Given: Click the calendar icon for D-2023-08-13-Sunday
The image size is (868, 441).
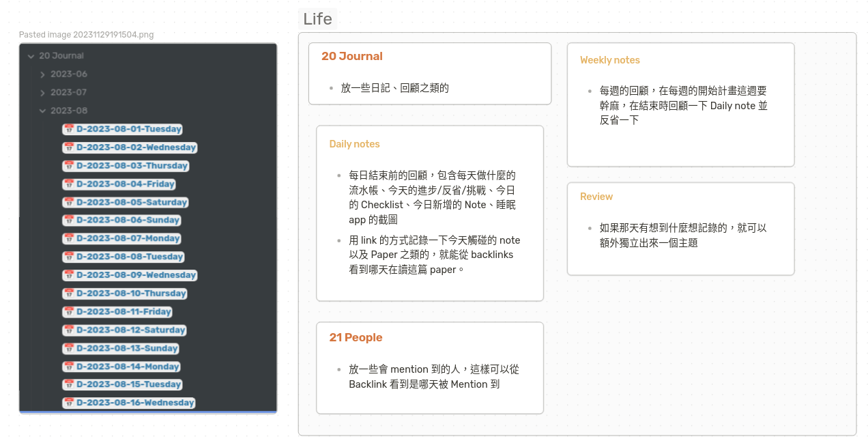Looking at the screenshot, I should (x=69, y=348).
